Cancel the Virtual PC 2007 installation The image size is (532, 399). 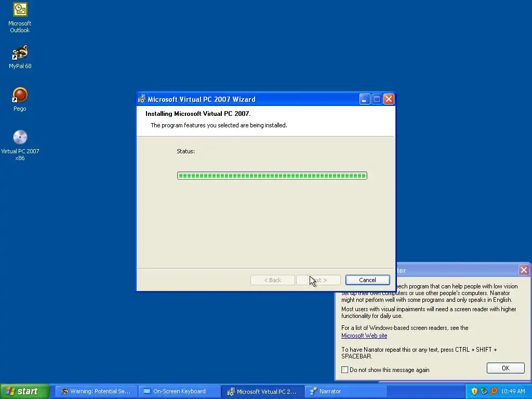[367, 280]
